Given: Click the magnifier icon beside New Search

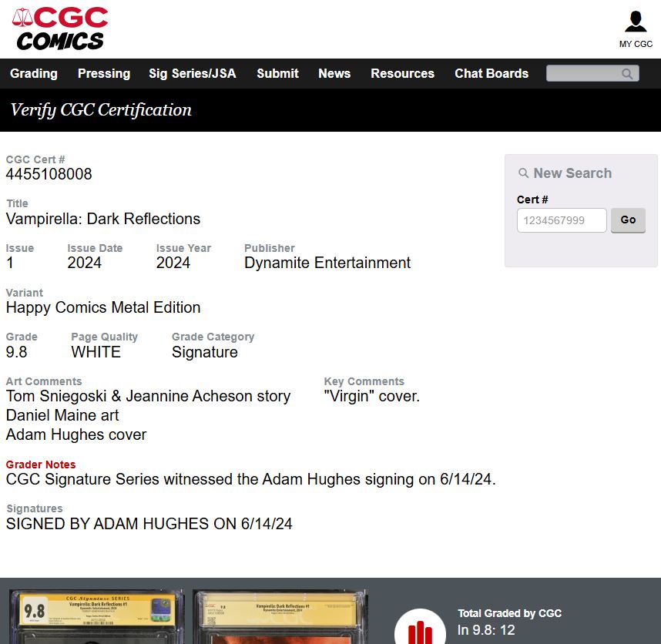Looking at the screenshot, I should pyautogui.click(x=524, y=173).
